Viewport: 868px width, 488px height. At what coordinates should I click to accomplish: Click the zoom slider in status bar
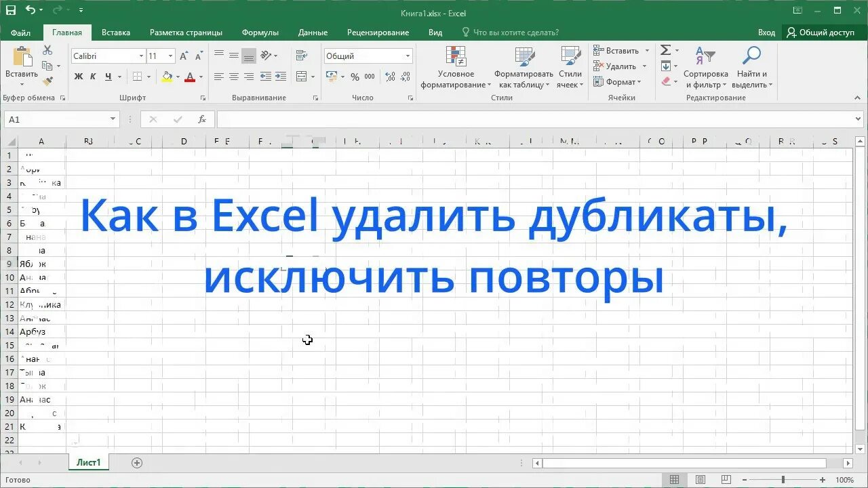click(x=783, y=480)
